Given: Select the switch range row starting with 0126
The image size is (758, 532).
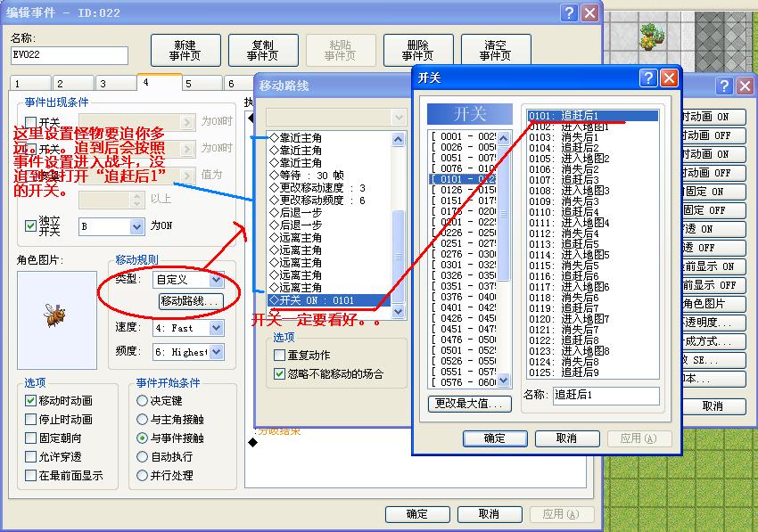Looking at the screenshot, I should (x=464, y=190).
